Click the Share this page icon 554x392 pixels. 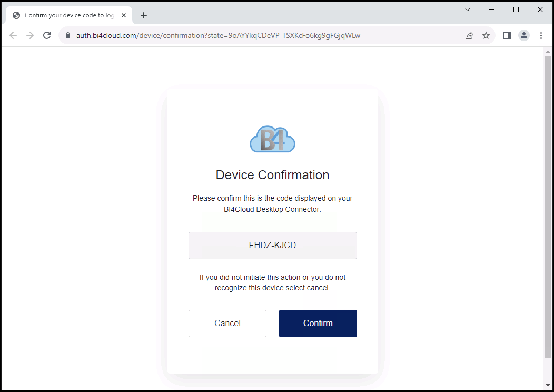tap(469, 35)
